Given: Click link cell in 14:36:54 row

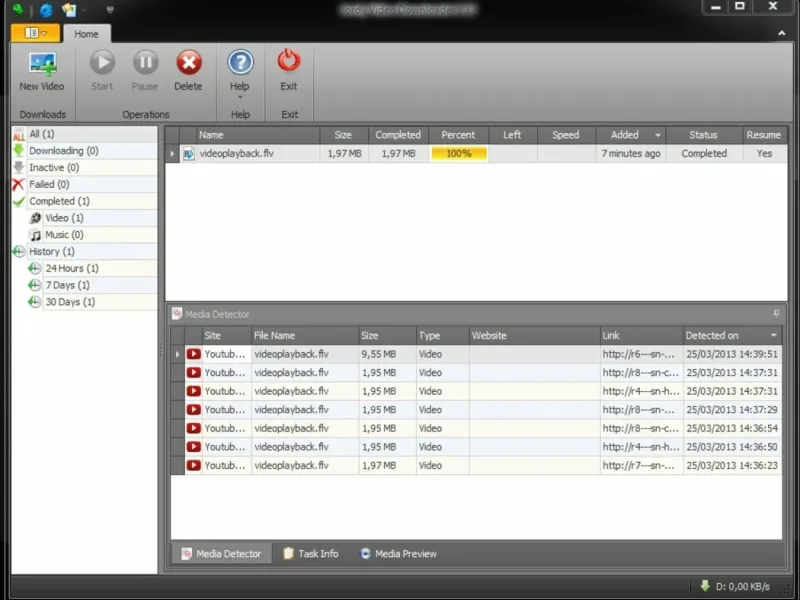Looking at the screenshot, I should coord(641,428).
